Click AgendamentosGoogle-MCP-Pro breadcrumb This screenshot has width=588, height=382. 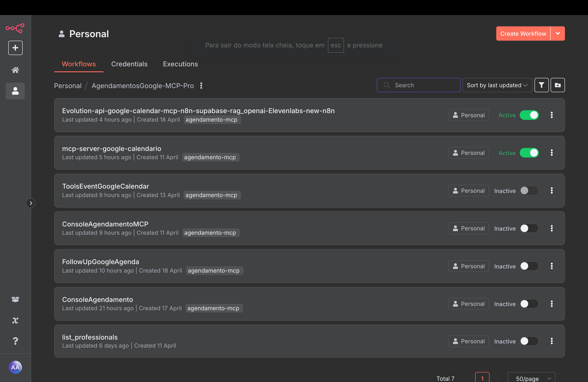143,86
